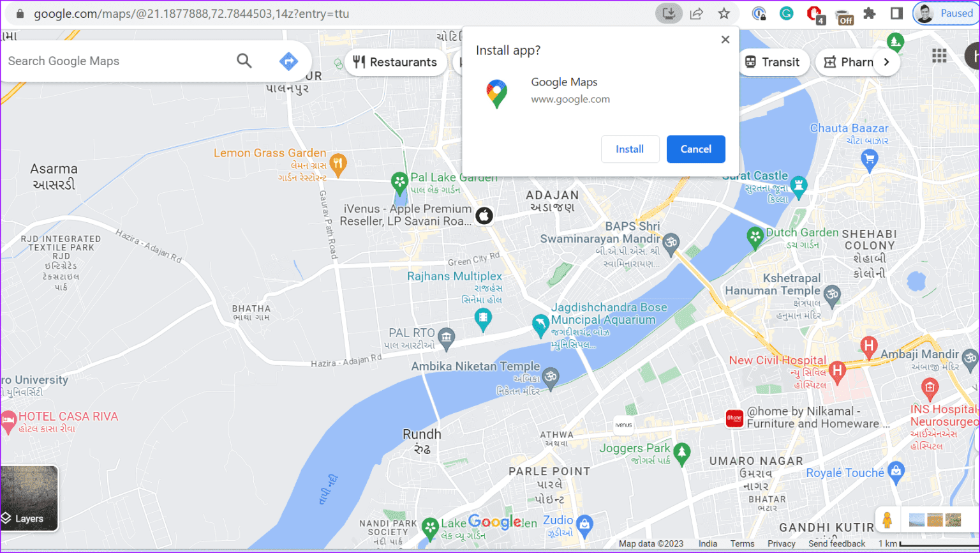Toggle the browser side panel icon
980x553 pixels.
pos(896,13)
